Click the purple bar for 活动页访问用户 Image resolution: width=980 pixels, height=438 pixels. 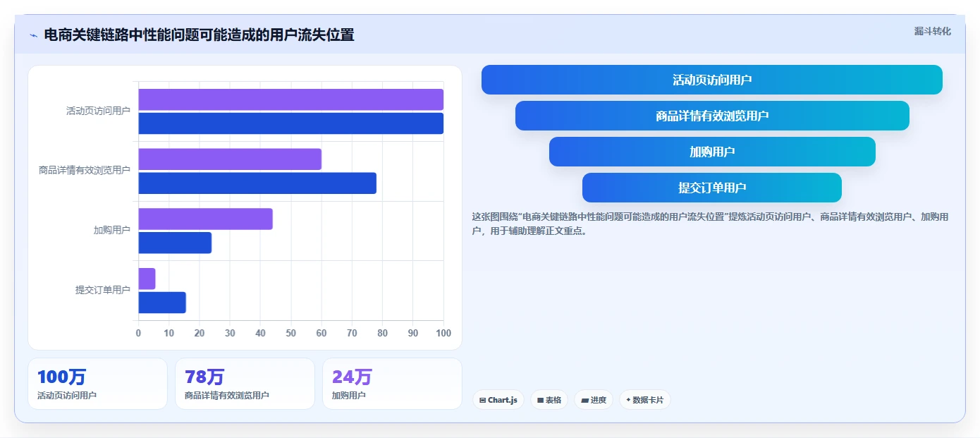pos(291,99)
